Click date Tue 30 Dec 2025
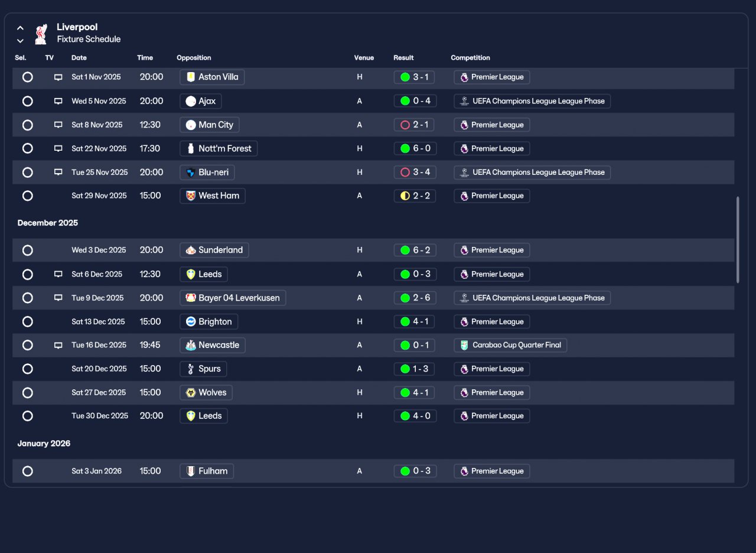Screen dimensions: 756x553 tap(100, 416)
